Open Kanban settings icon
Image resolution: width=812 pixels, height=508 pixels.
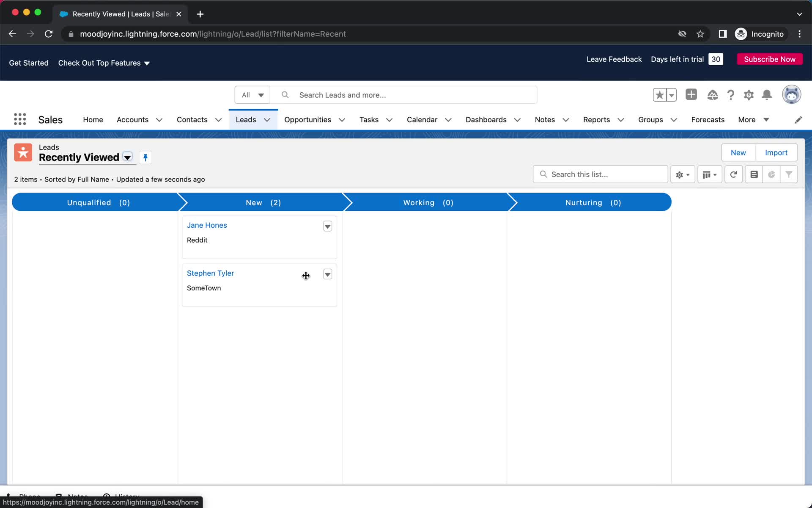(754, 174)
